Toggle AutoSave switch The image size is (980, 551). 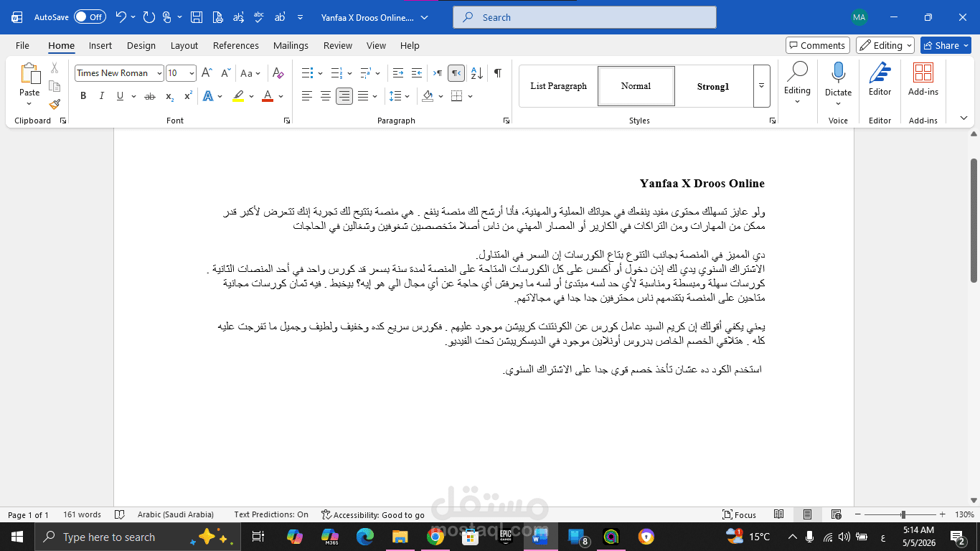(90, 17)
